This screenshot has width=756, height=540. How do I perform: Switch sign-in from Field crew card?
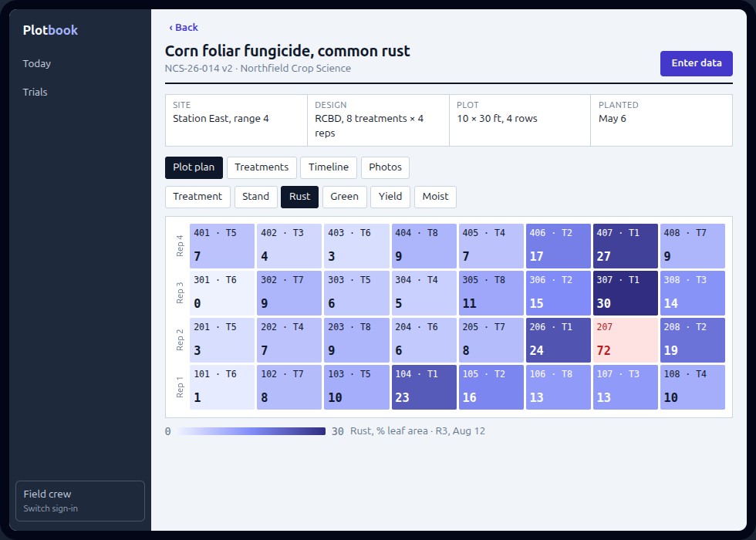[80, 501]
